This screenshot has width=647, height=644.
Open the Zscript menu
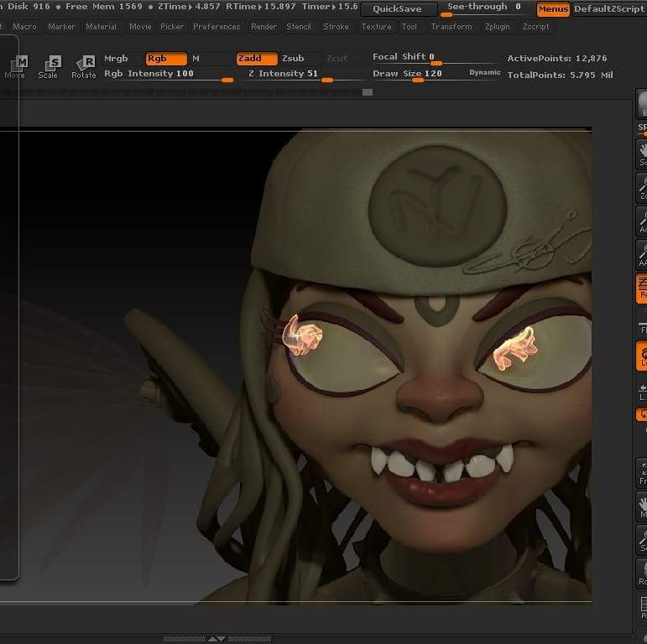point(536,27)
